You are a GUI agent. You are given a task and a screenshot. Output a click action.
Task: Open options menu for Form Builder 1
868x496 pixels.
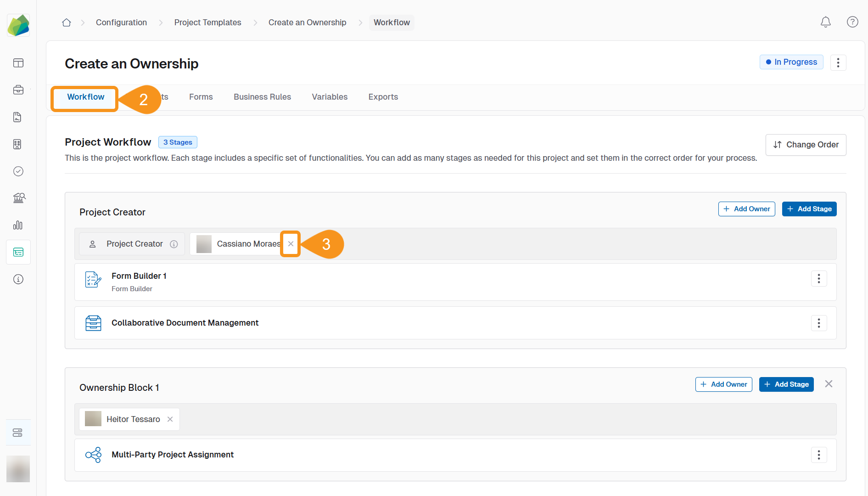click(x=818, y=279)
